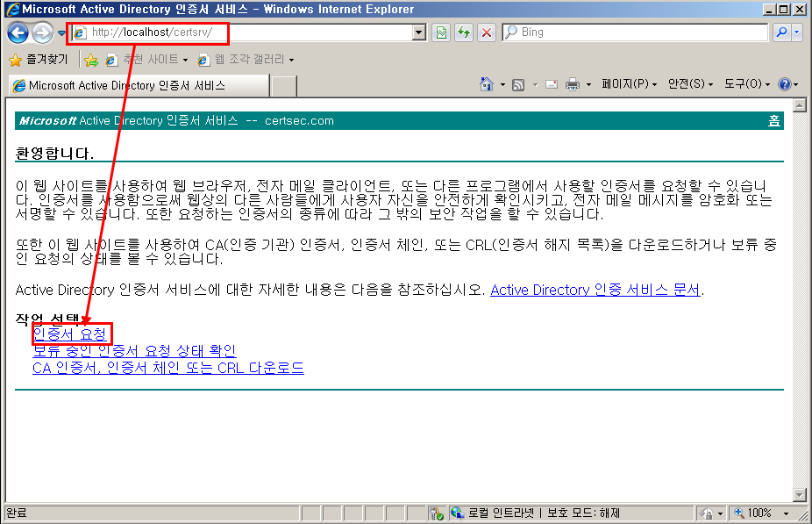Open the recent pages dropdown beside Forward
The width and height of the screenshot is (812, 524).
61,33
